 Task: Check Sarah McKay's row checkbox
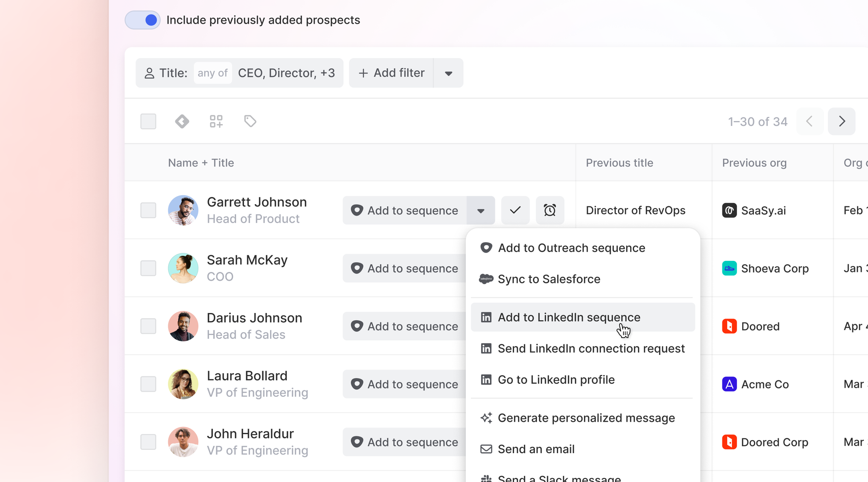148,268
